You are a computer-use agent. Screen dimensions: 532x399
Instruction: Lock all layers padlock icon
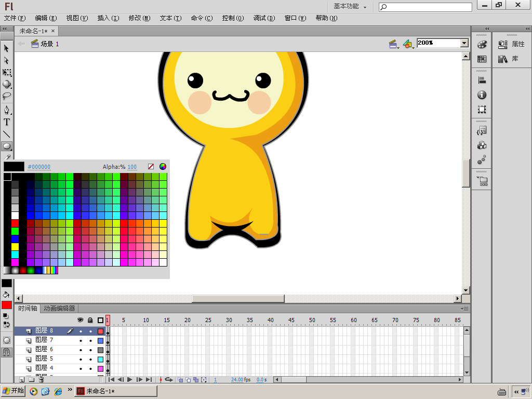click(90, 320)
